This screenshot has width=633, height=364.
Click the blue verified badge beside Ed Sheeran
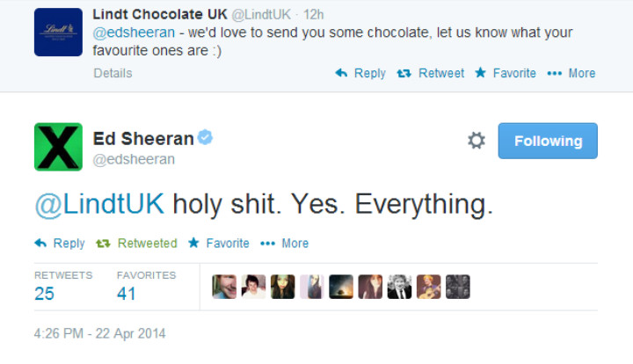205,138
